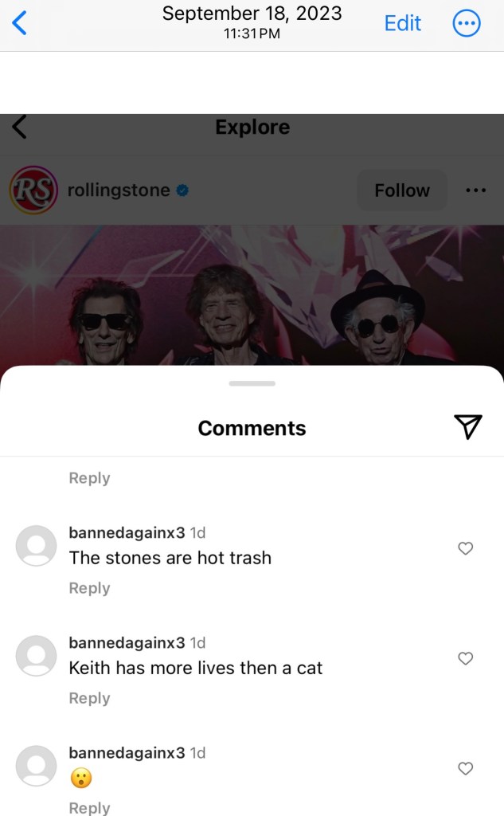Viewport: 504px width, 816px height.
Task: Open avatar beside the emoji comment
Action: coord(37,767)
